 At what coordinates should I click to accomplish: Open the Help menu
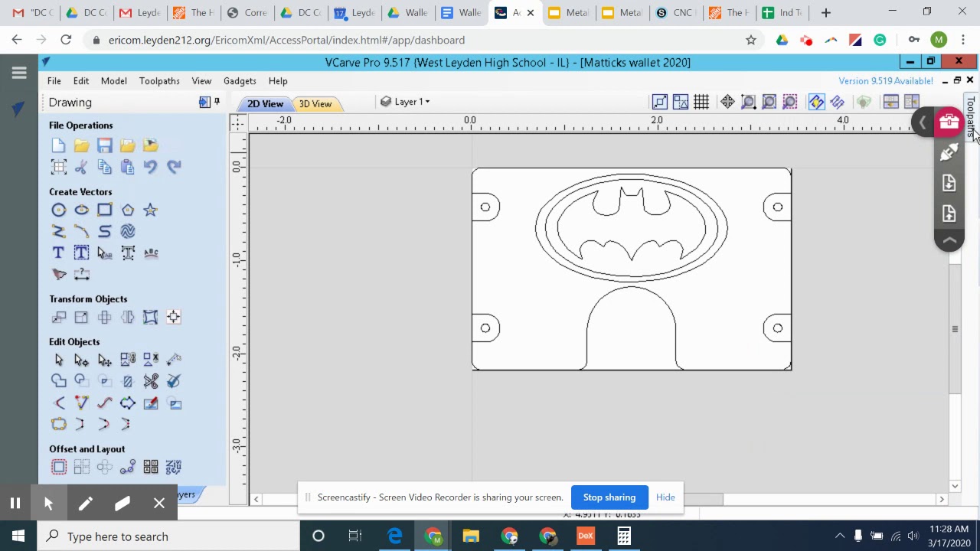click(278, 81)
